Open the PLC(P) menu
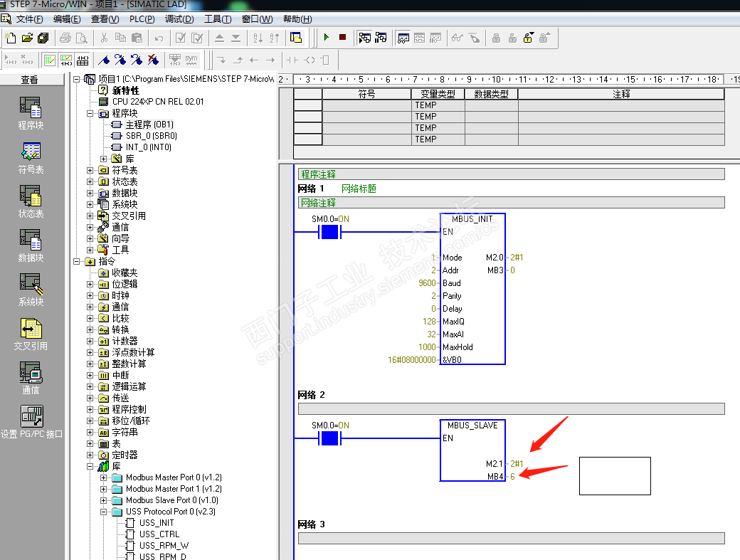Image resolution: width=740 pixels, height=560 pixels. [142, 19]
